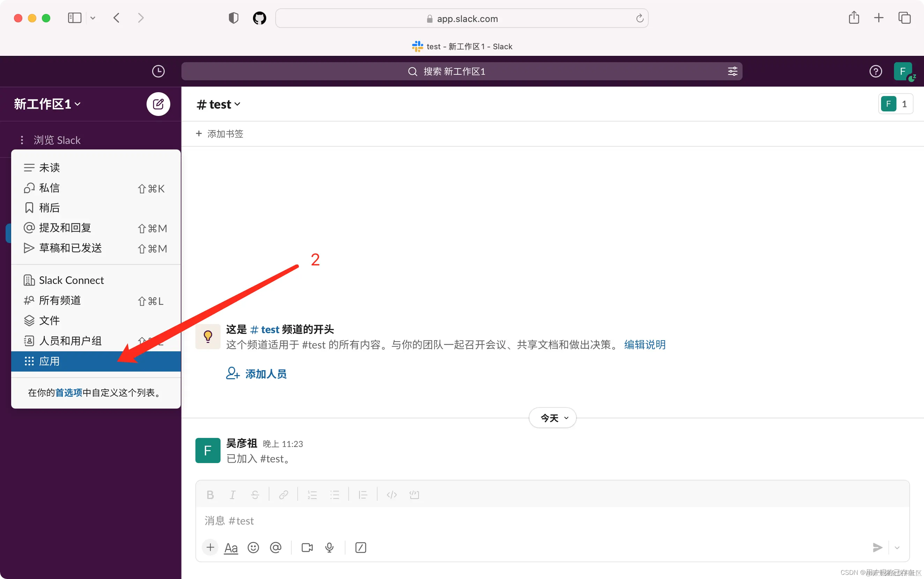Viewport: 924px width, 579px height.
Task: Click the message timestamp 晚上 11:23
Action: [283, 444]
